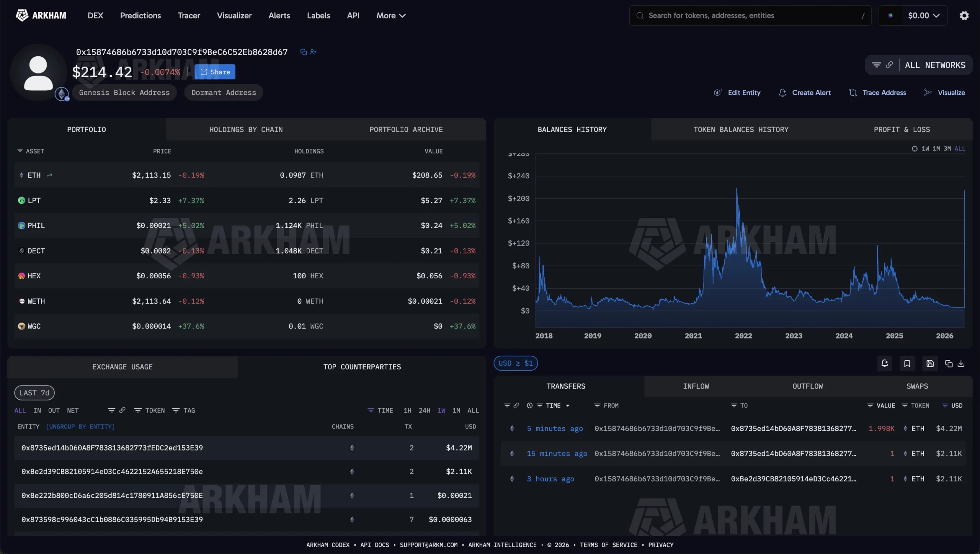980x554 pixels.
Task: Select the OUT counterparties direction filter
Action: coord(54,410)
